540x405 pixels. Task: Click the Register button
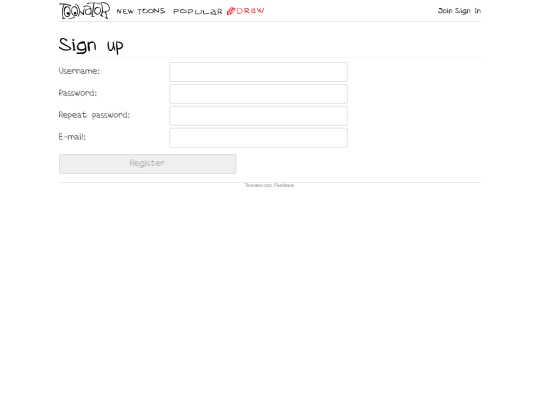pyautogui.click(x=147, y=164)
